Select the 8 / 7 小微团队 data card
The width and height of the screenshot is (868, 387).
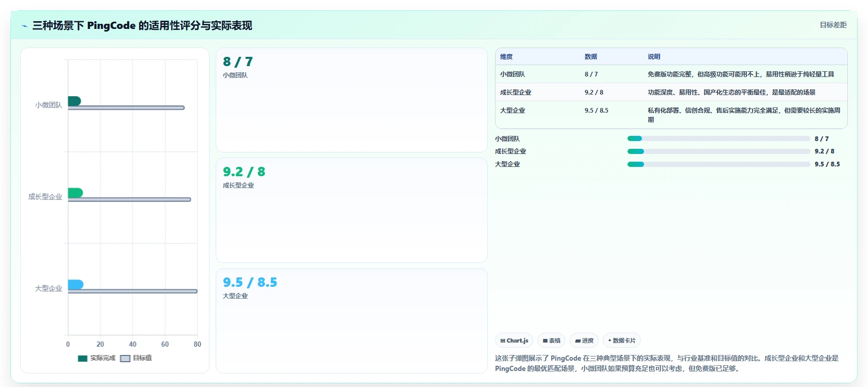tap(352, 100)
